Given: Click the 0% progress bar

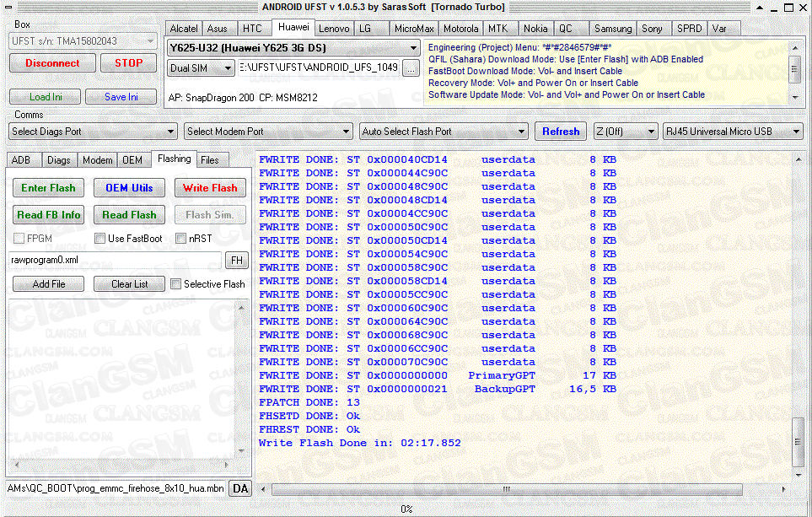Looking at the screenshot, I should tap(406, 509).
